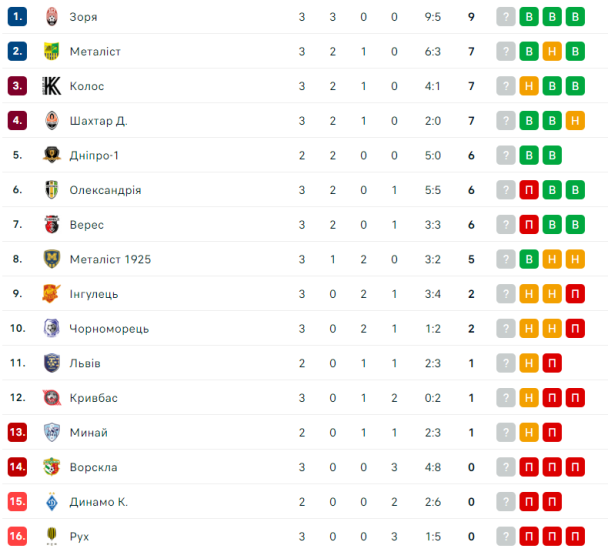Click the red П loss badge for Олександрія
The image size is (608, 552).
pyautogui.click(x=529, y=190)
